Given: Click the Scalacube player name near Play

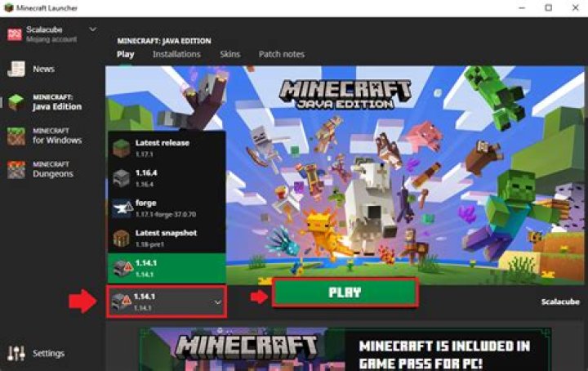Looking at the screenshot, I should [560, 302].
